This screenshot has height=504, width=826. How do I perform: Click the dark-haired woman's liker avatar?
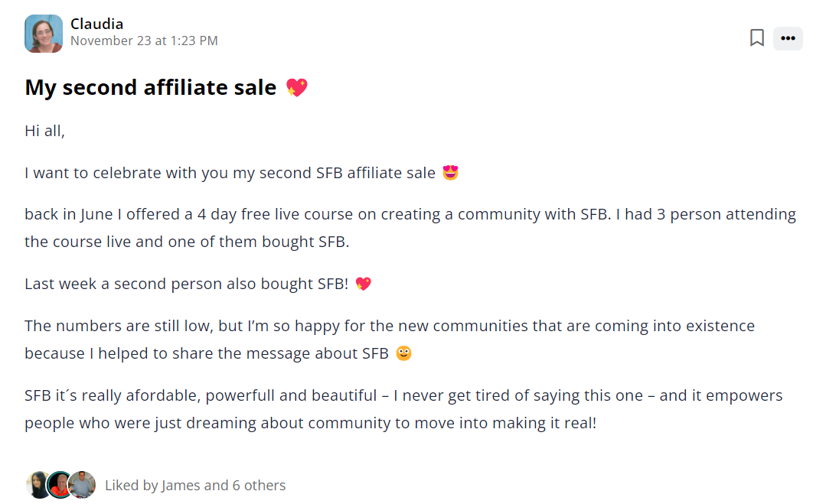point(38,485)
